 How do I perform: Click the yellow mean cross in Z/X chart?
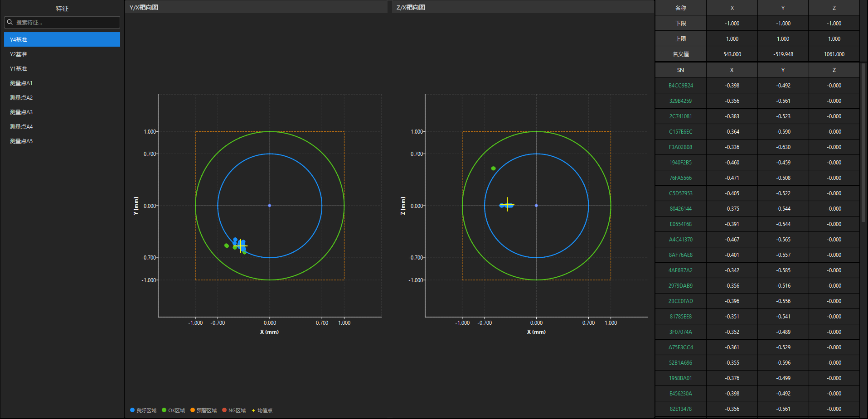point(507,204)
